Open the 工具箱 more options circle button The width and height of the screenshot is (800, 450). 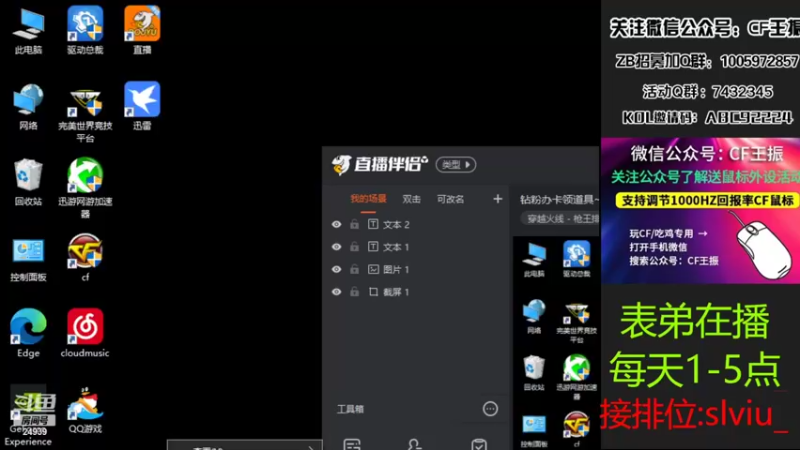[490, 409]
